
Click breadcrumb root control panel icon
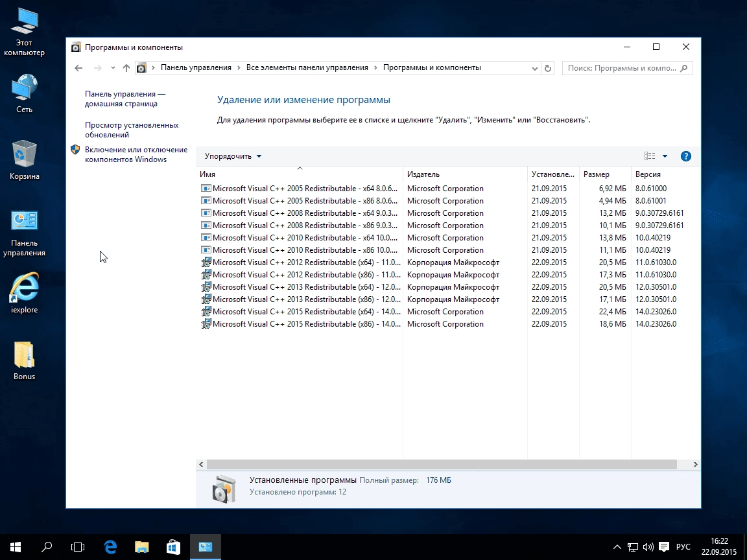click(x=141, y=68)
